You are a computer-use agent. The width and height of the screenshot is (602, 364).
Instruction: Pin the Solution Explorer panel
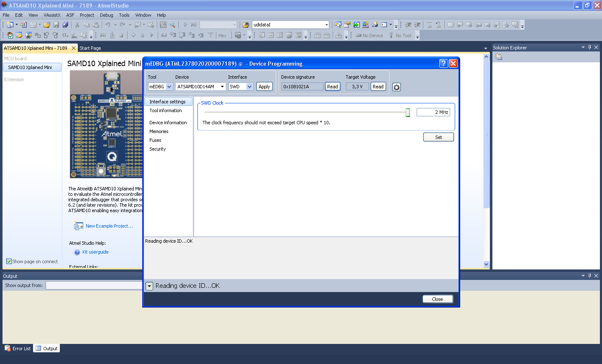tap(589, 47)
